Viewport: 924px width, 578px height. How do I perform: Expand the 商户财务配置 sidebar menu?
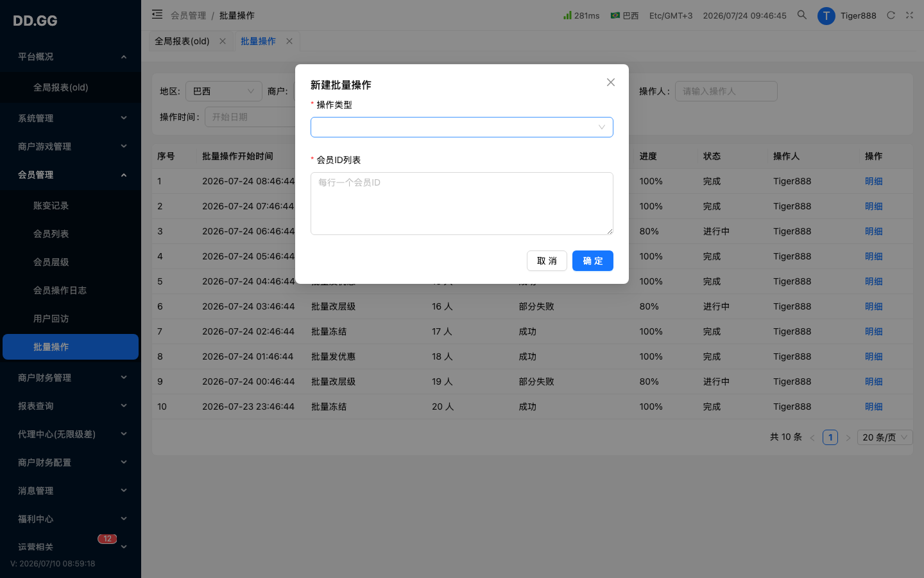coord(71,462)
